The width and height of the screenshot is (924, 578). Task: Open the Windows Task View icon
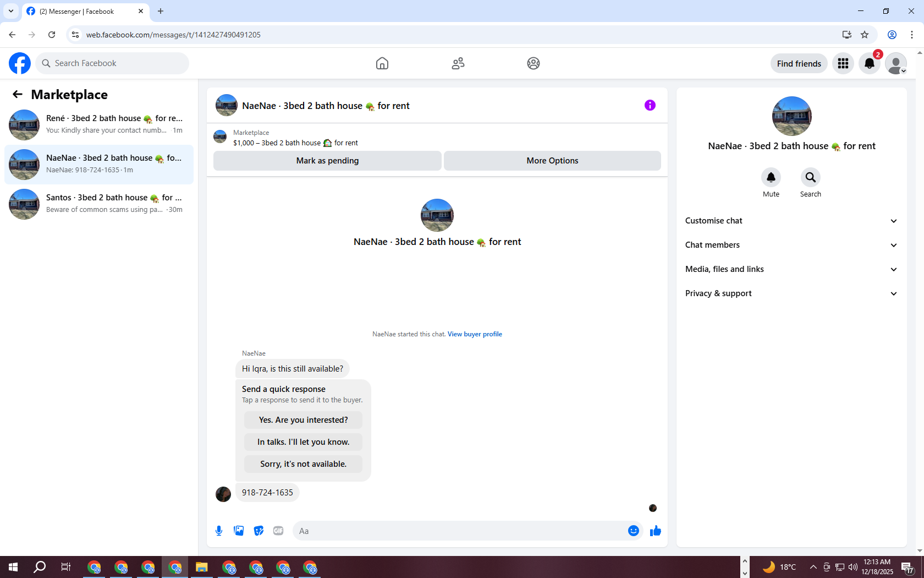(66, 567)
